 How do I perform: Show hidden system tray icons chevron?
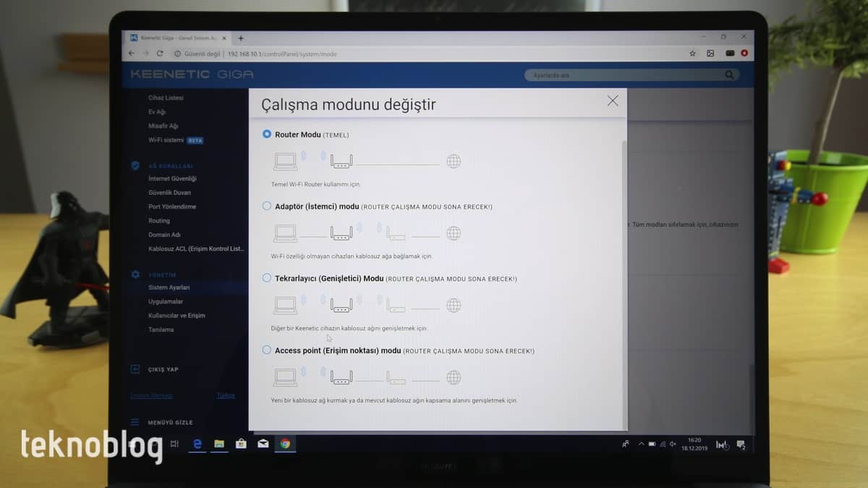click(x=641, y=444)
